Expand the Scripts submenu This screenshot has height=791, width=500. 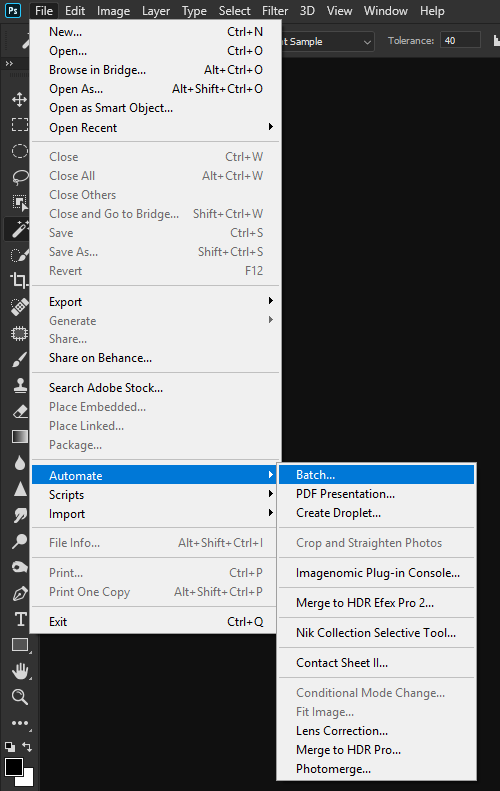point(154,495)
